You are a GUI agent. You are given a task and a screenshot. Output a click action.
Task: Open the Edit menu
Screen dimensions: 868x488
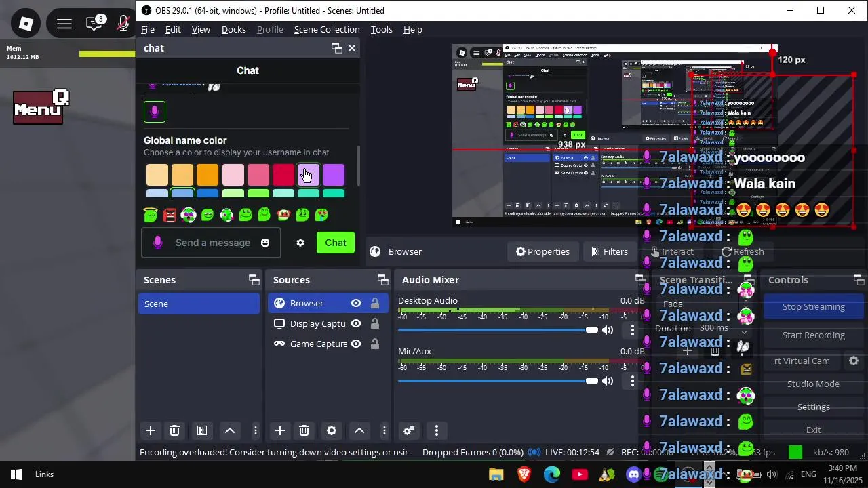tap(173, 29)
